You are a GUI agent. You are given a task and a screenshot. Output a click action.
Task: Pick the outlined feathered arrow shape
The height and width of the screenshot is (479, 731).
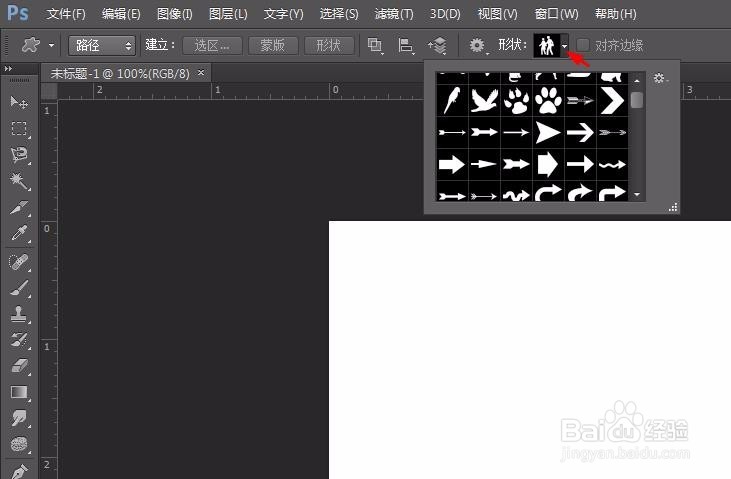(580, 100)
